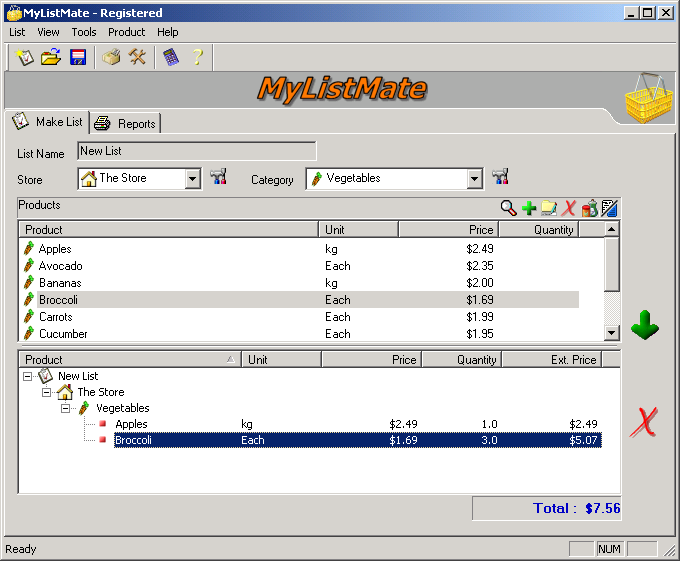Click the carrot icon next to Avocado
680x561 pixels.
point(29,266)
